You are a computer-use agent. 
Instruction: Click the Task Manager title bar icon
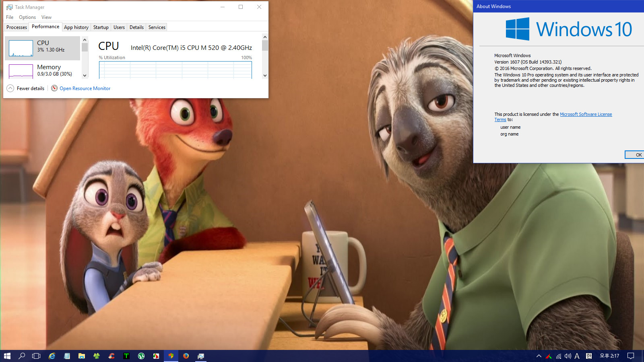pos(10,7)
